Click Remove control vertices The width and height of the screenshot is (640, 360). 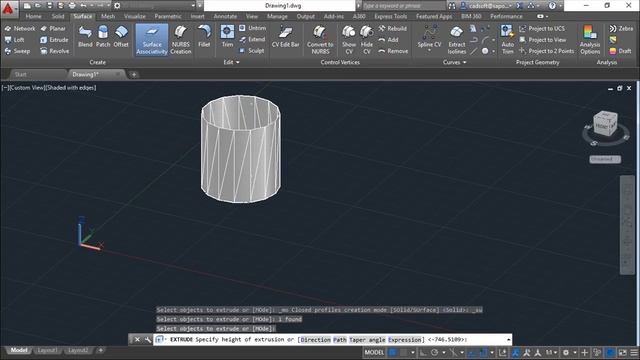tap(393, 51)
